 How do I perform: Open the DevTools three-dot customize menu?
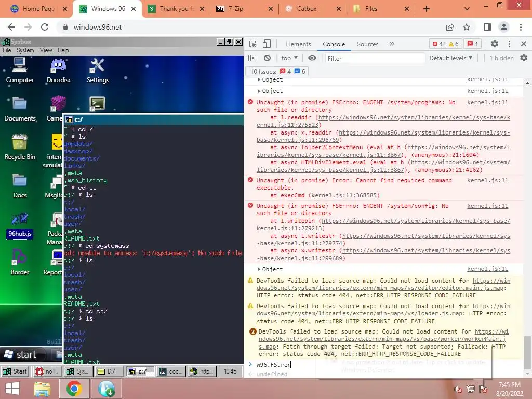coord(509,44)
